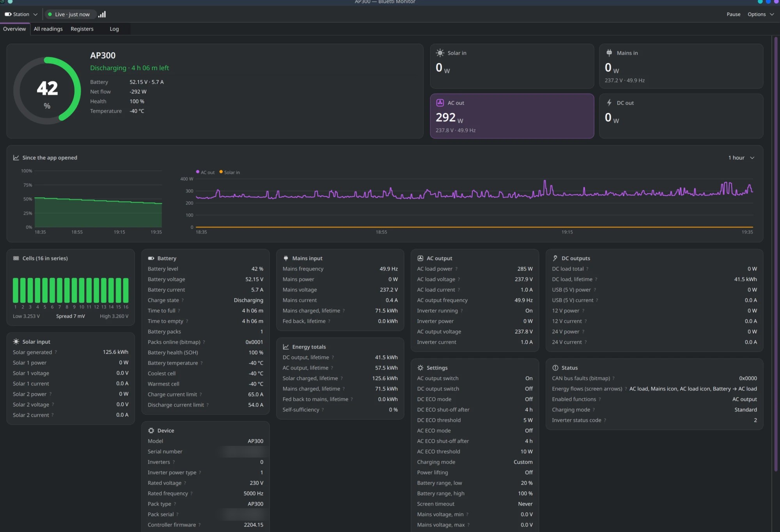The image size is (780, 532).
Task: Click the AC out socket icon
Action: pyautogui.click(x=440, y=103)
